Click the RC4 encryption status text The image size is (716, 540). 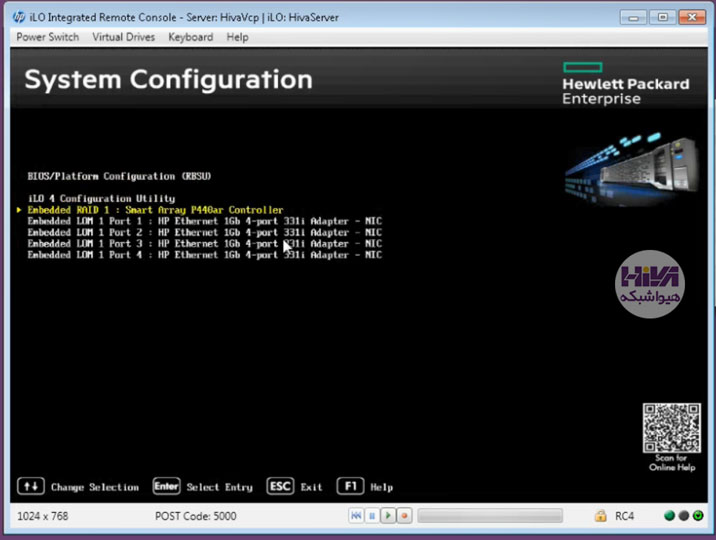[x=624, y=516]
